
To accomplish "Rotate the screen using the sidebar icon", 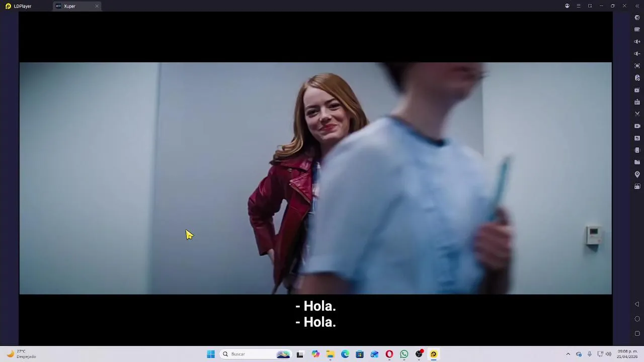I will click(x=637, y=187).
